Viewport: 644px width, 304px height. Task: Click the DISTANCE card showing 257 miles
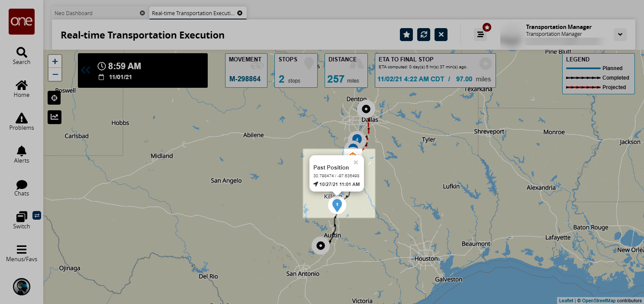pos(346,70)
